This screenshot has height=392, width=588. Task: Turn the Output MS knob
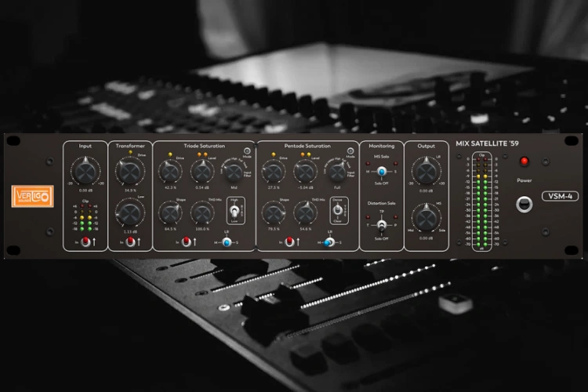(x=426, y=218)
